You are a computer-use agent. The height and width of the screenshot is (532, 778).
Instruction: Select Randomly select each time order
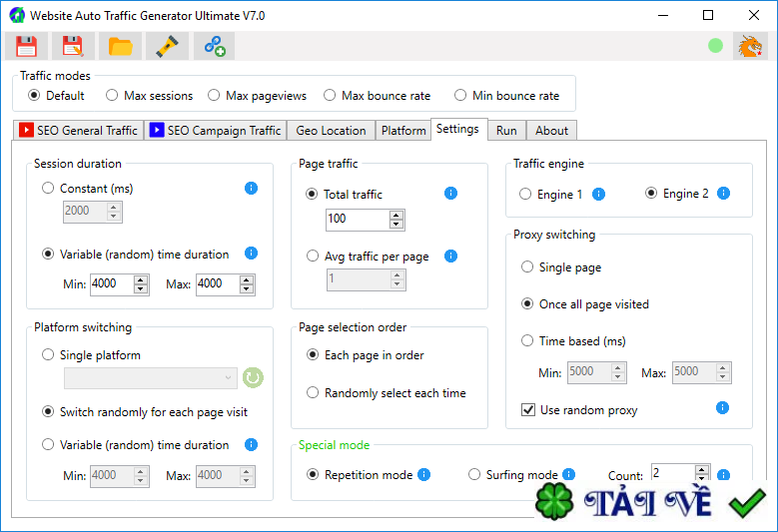387,393
